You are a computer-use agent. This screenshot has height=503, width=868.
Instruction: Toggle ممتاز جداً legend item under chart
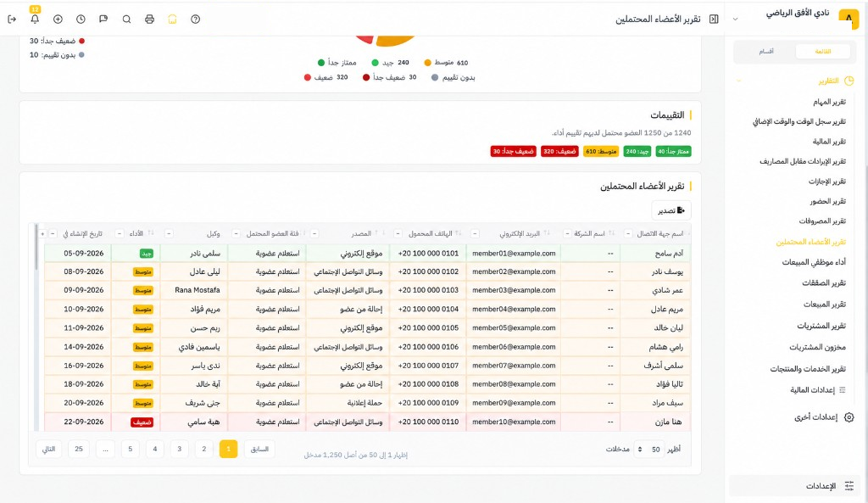click(337, 63)
